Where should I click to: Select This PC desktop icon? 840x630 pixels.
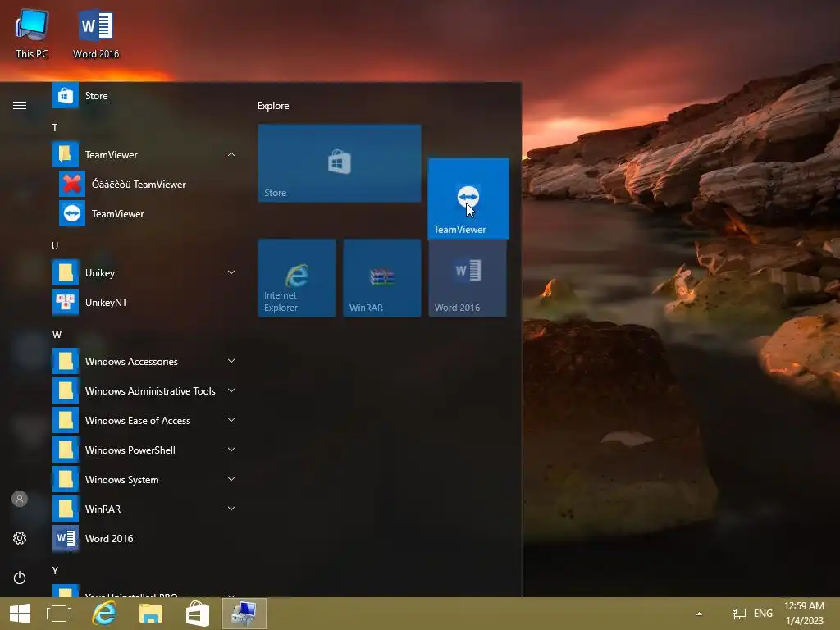[32, 33]
